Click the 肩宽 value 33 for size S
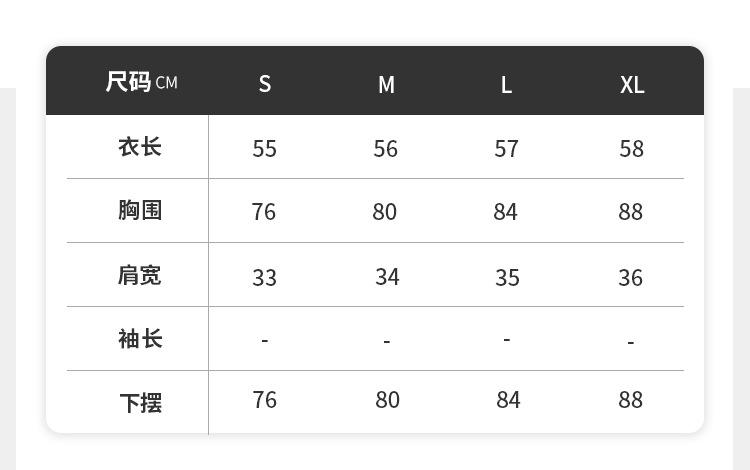This screenshot has height=470, width=750. point(265,278)
